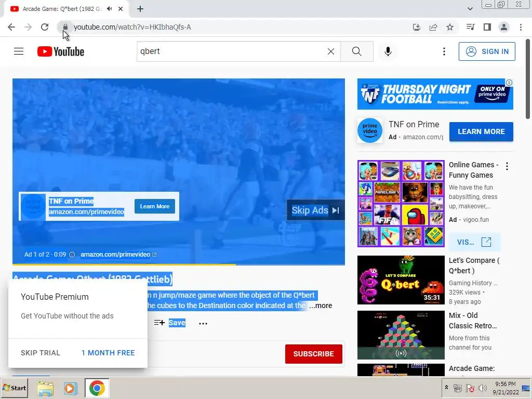Screen dimensions: 532x399
Task: Open the YouTube hamburger guide menu
Action: point(19,51)
